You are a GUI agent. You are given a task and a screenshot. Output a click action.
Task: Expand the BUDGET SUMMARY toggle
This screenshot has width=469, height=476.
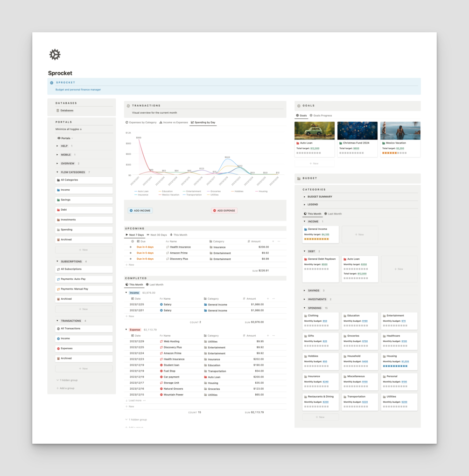304,197
